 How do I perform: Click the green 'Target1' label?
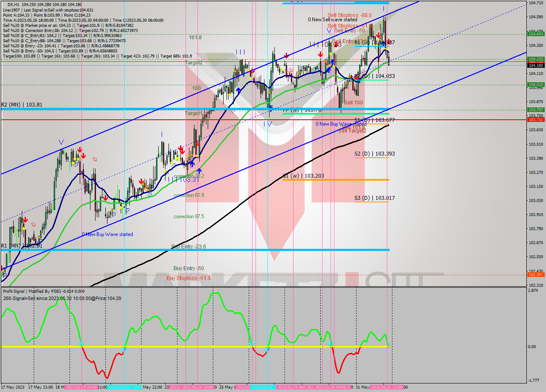coord(194,113)
